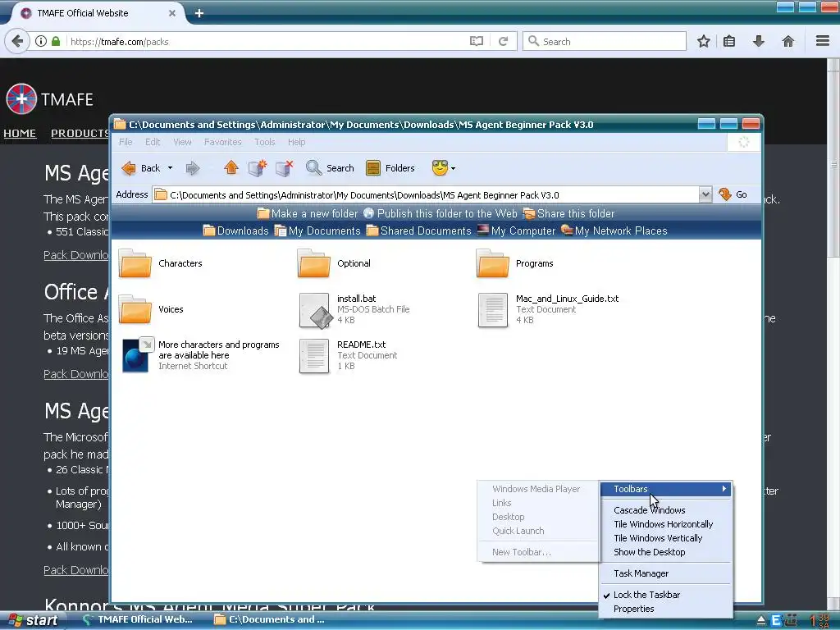
Task: Toggle Reader View in Firefox address bar
Action: [477, 41]
